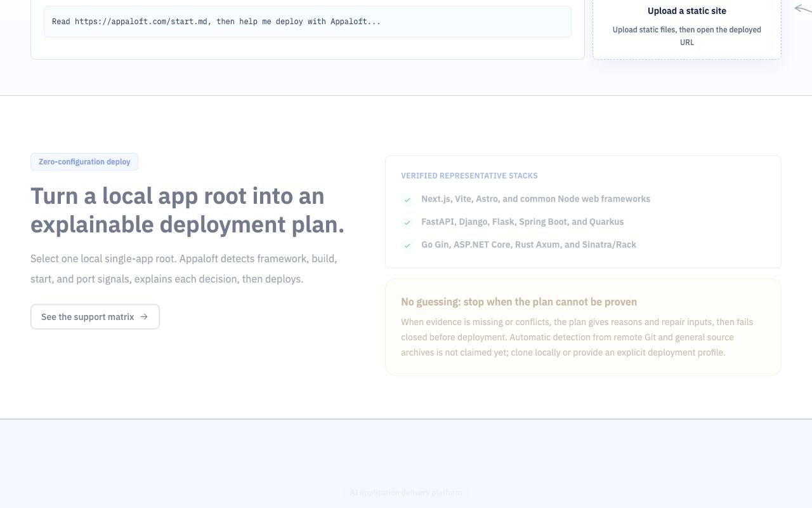This screenshot has width=812, height=508.
Task: Click the text FastAPI, Django, Flask, Spring Boot, and Quarkus
Action: click(x=523, y=222)
